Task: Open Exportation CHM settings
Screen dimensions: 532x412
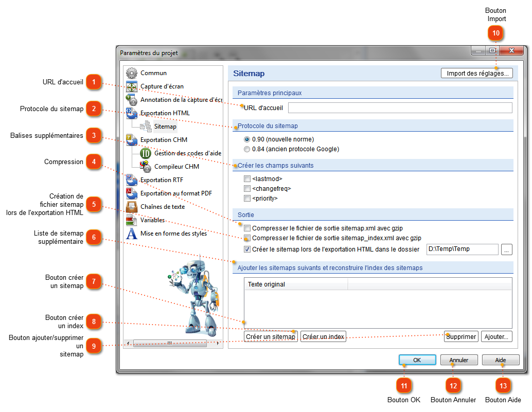Action: [x=164, y=140]
